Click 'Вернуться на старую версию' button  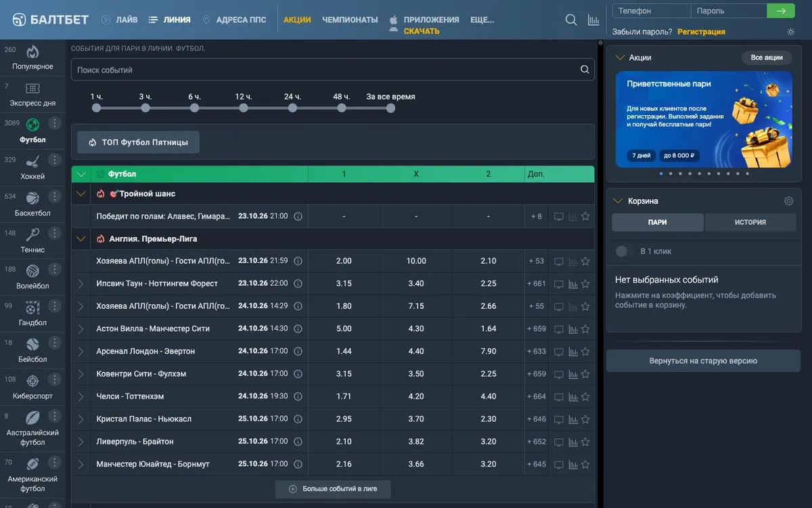703,361
